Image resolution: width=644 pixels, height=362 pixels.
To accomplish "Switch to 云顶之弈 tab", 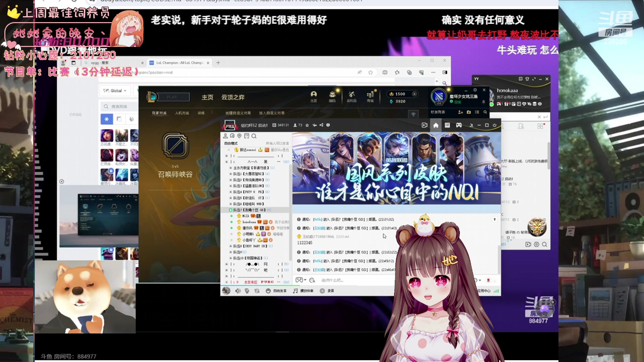I will [x=233, y=97].
